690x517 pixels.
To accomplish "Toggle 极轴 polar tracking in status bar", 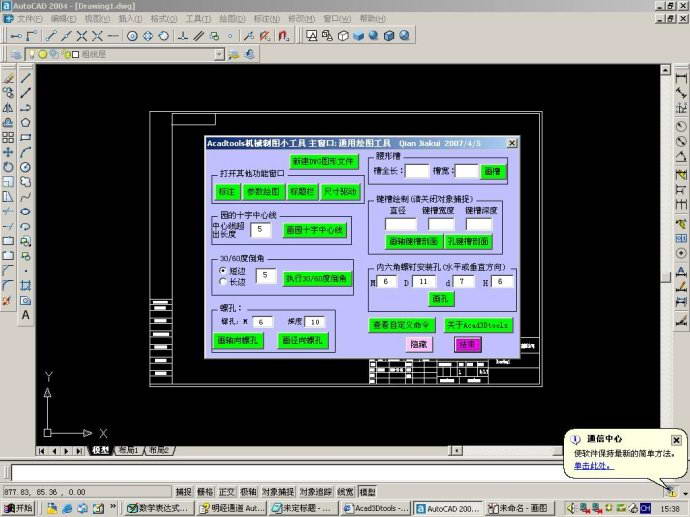I will click(248, 492).
